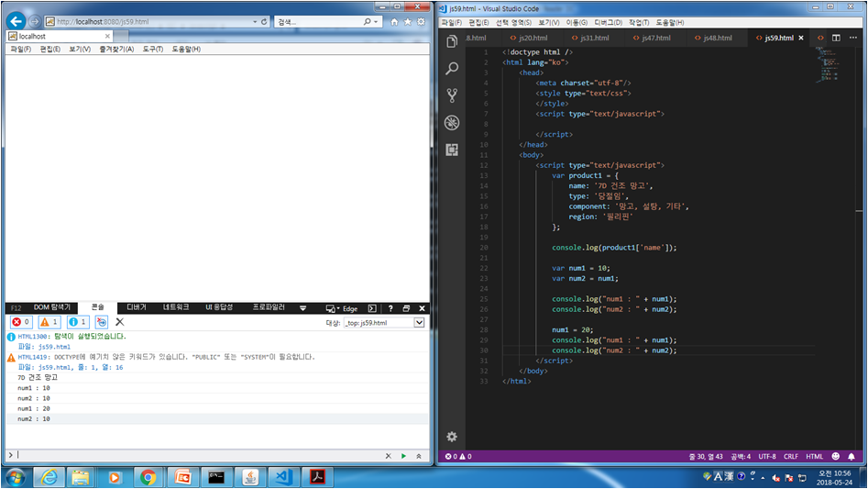Open the 도구(T) menu in Internet Explorer

[x=153, y=49]
